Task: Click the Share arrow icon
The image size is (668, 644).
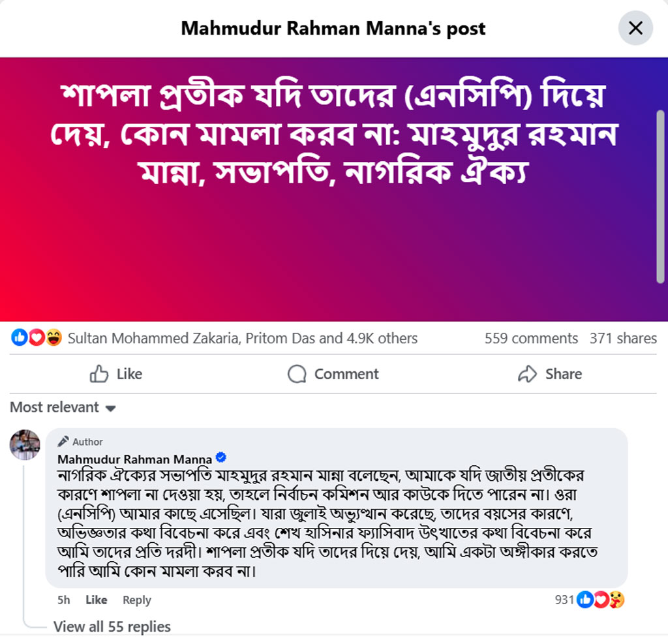Action: click(526, 374)
